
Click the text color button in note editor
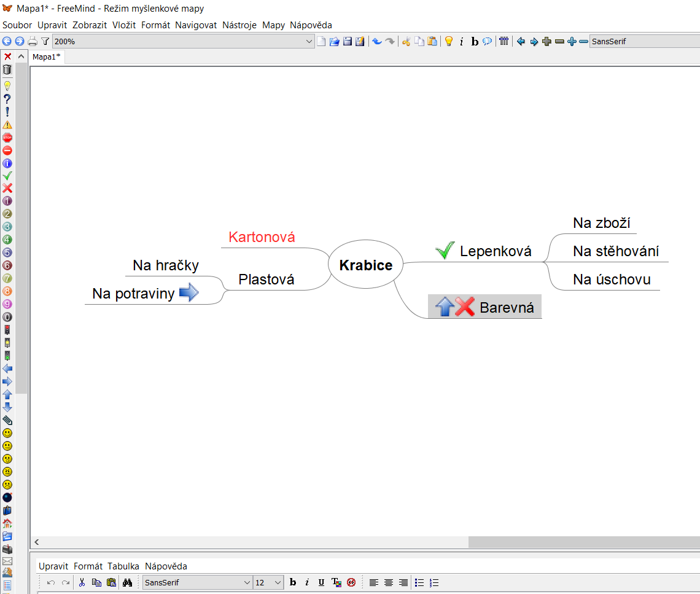(x=336, y=582)
